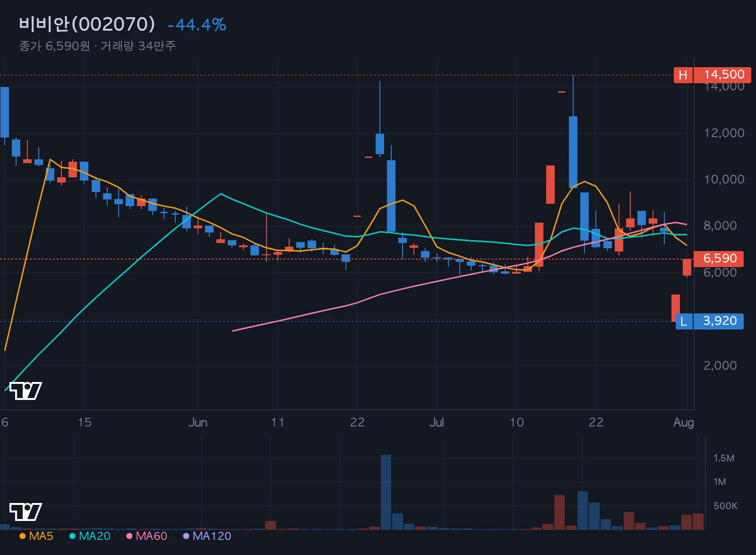Click the stock title 비비안(002070)
The width and height of the screenshot is (756, 555).
pos(87,24)
